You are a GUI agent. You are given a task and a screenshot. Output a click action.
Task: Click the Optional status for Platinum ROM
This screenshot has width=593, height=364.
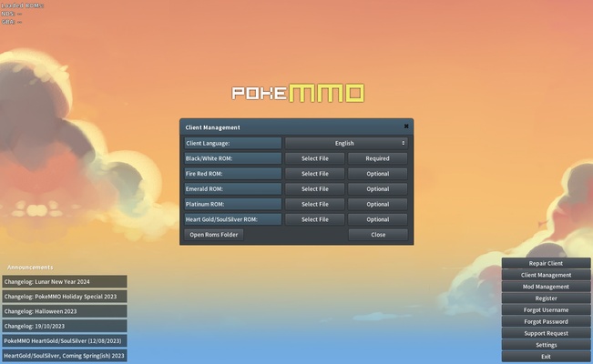(x=377, y=204)
